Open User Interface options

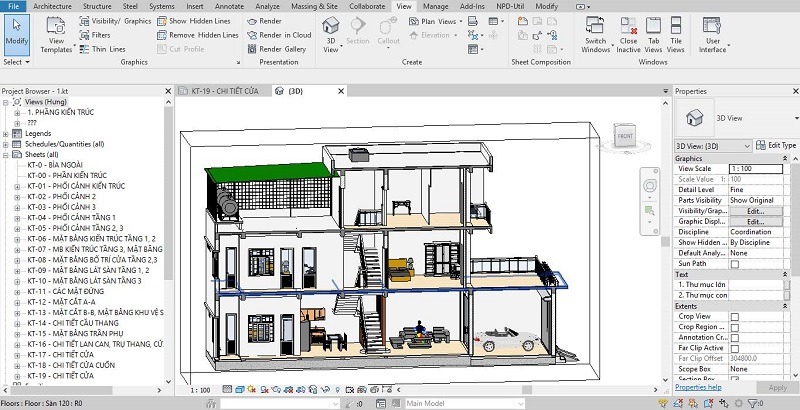pyautogui.click(x=713, y=34)
